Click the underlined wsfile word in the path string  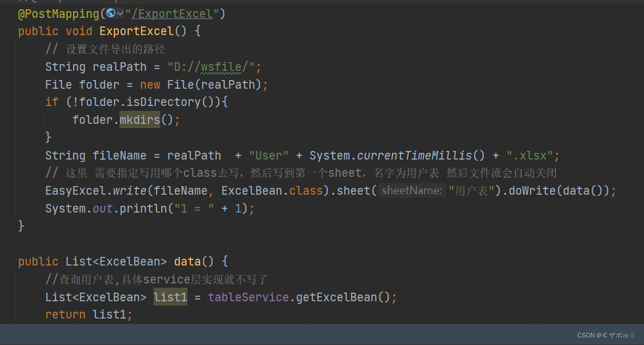click(221, 67)
